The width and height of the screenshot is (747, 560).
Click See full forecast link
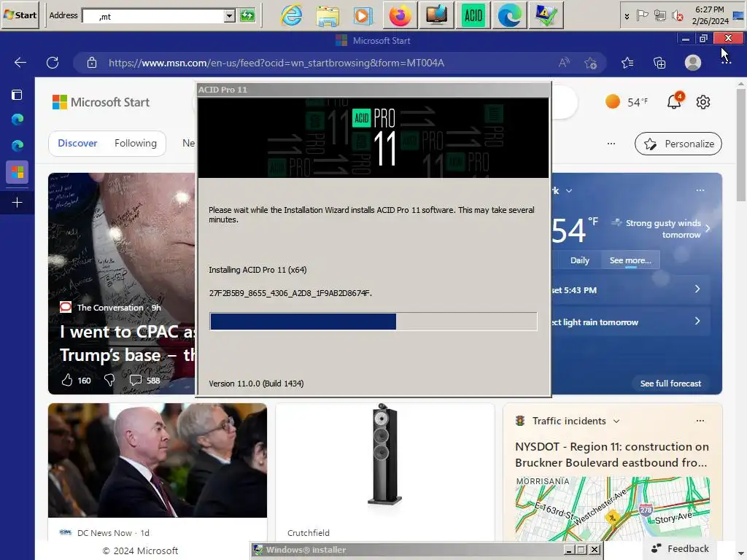[x=670, y=384]
